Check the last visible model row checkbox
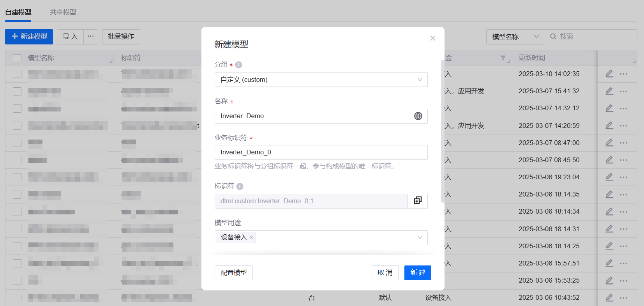644x306 pixels. pos(17,298)
